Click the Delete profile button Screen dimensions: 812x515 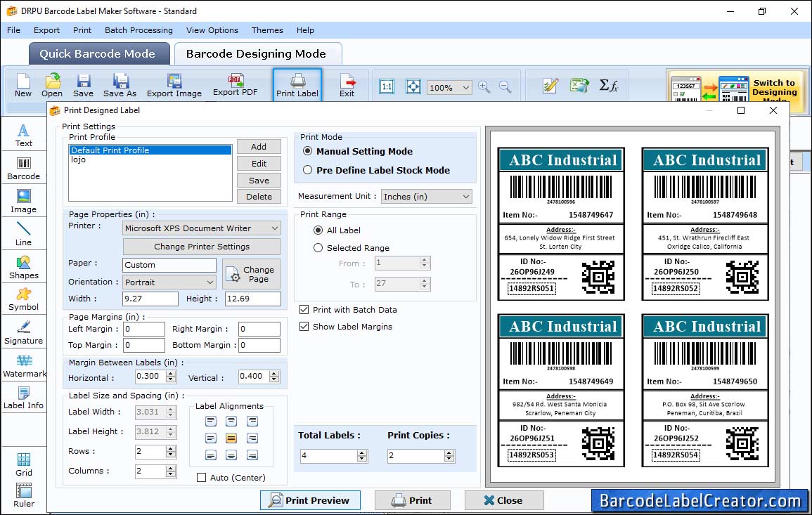click(x=259, y=197)
